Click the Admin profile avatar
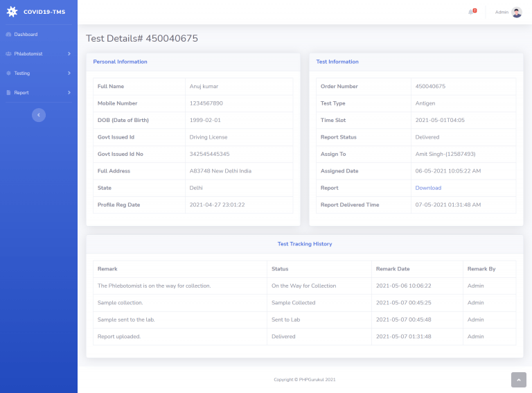 point(517,12)
